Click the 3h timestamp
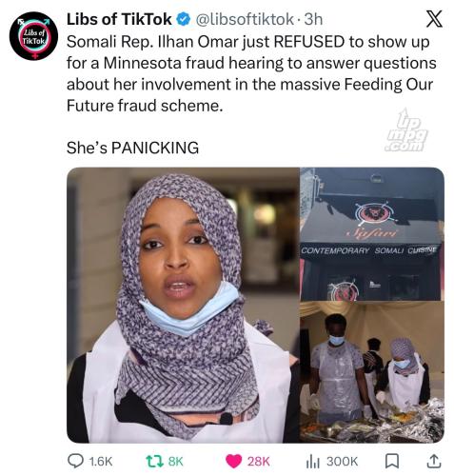Viewport: 454px width, 476px height. click(x=313, y=20)
